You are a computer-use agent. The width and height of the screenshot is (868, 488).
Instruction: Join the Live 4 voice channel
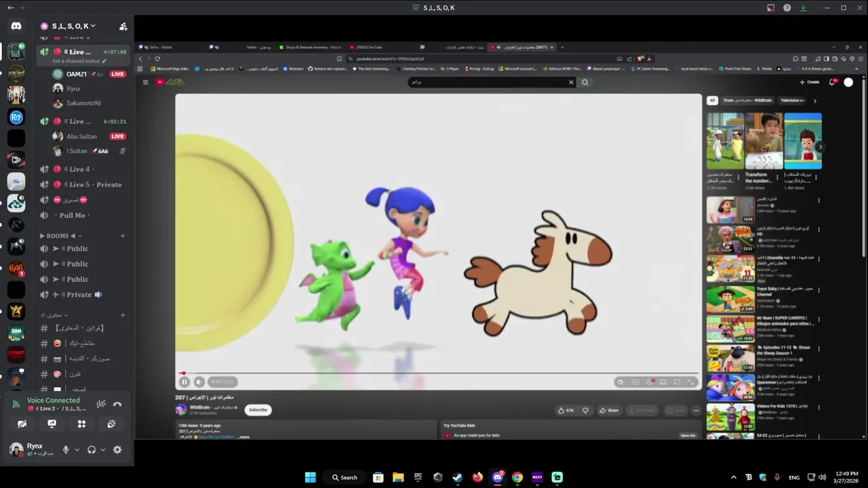click(83, 169)
